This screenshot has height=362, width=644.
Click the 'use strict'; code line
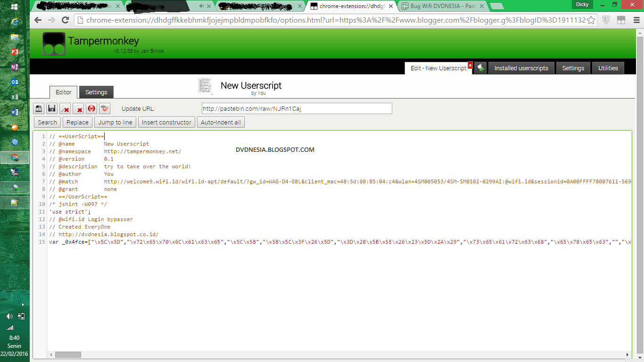(70, 212)
